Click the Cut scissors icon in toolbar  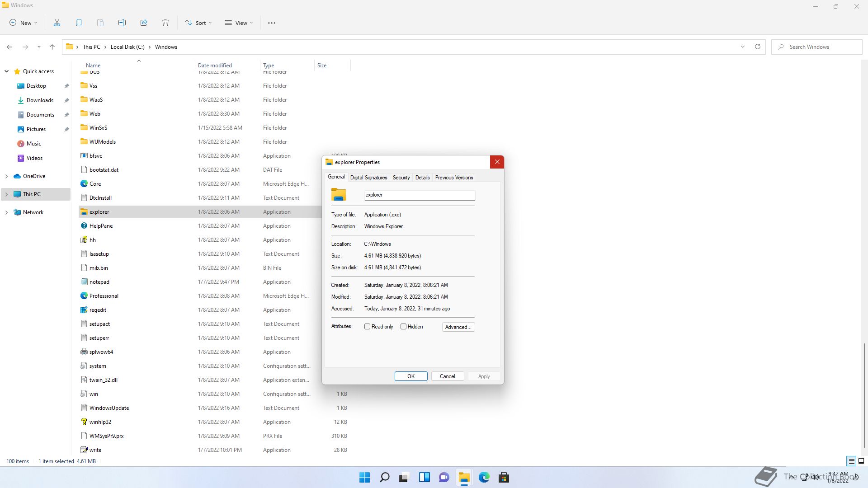point(57,23)
